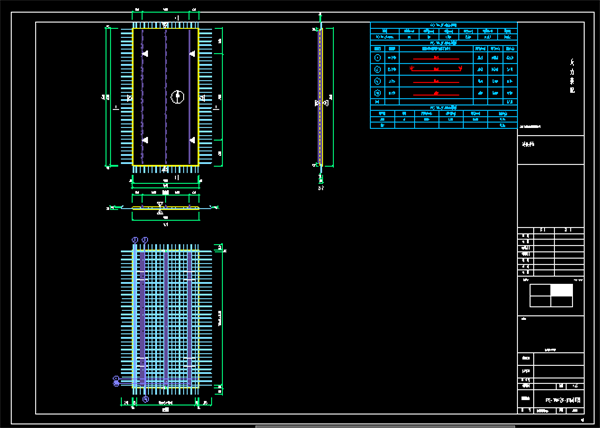Select the upper-left white triangle lifting marker
This screenshot has width=600, height=428.
[145, 54]
